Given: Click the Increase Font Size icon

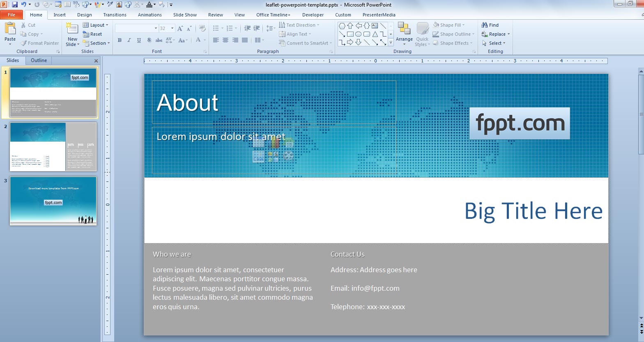Looking at the screenshot, I should coord(180,28).
